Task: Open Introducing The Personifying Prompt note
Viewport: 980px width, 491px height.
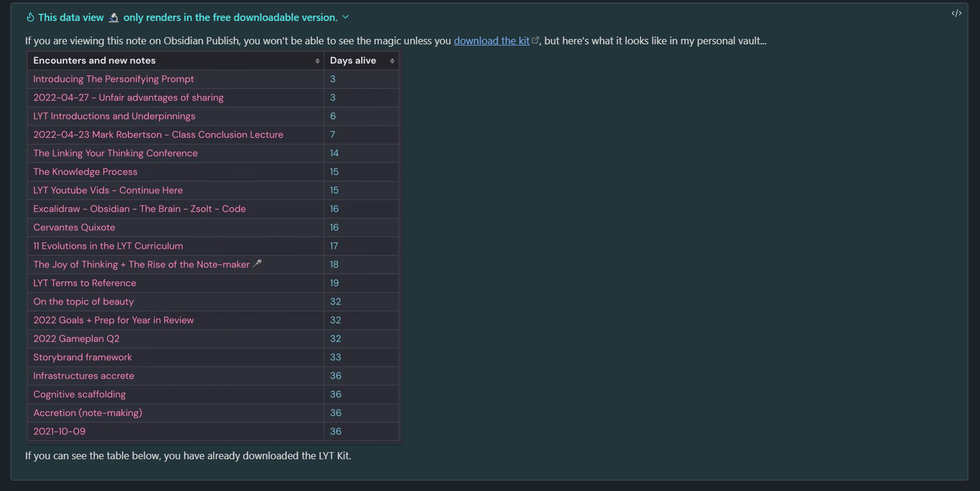Action: (x=114, y=79)
